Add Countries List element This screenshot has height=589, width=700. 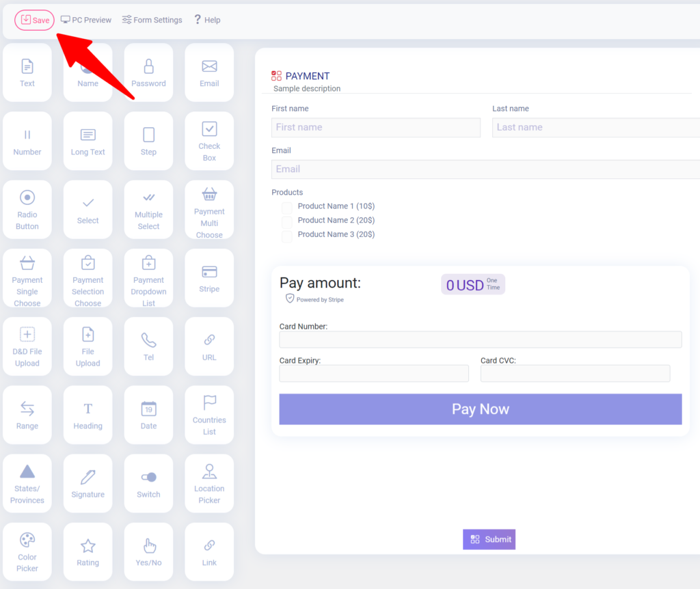click(209, 415)
